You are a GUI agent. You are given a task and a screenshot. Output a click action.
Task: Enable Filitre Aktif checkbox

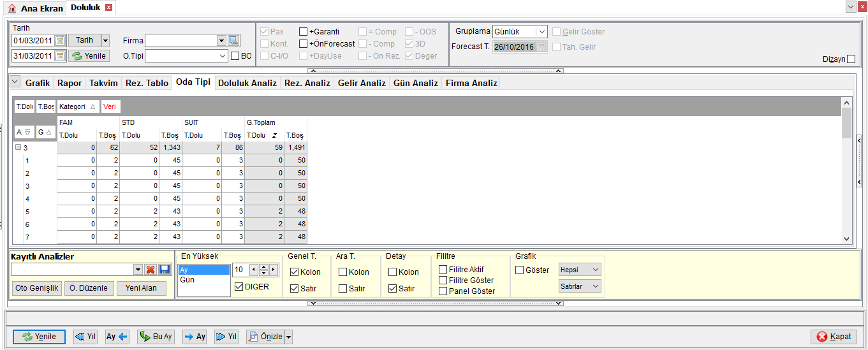443,270
